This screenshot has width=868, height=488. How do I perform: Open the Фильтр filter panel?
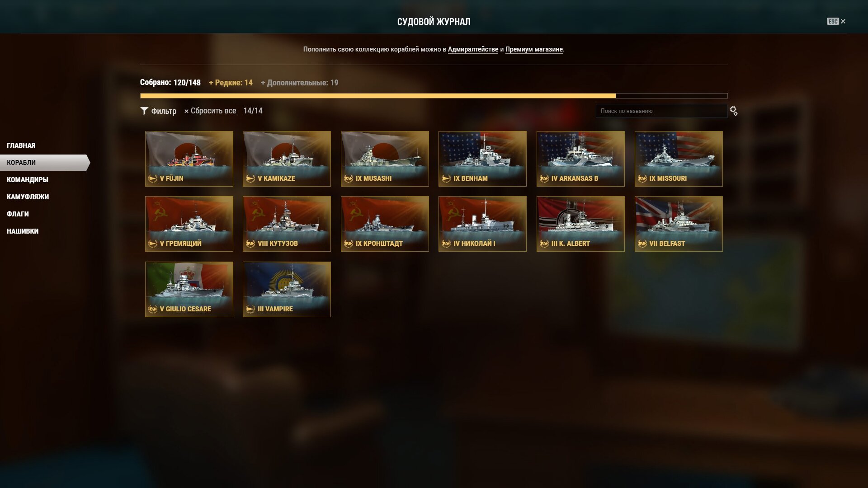158,111
